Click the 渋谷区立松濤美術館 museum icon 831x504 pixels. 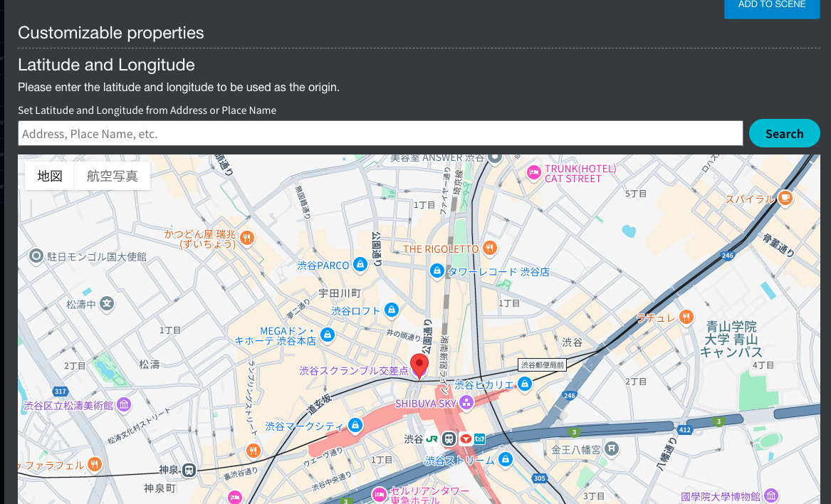(124, 405)
